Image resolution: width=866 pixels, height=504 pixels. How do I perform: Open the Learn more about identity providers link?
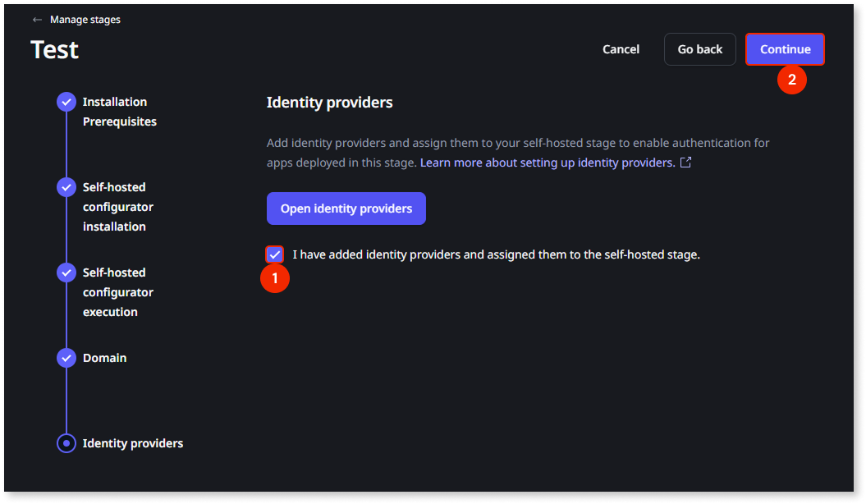click(548, 163)
